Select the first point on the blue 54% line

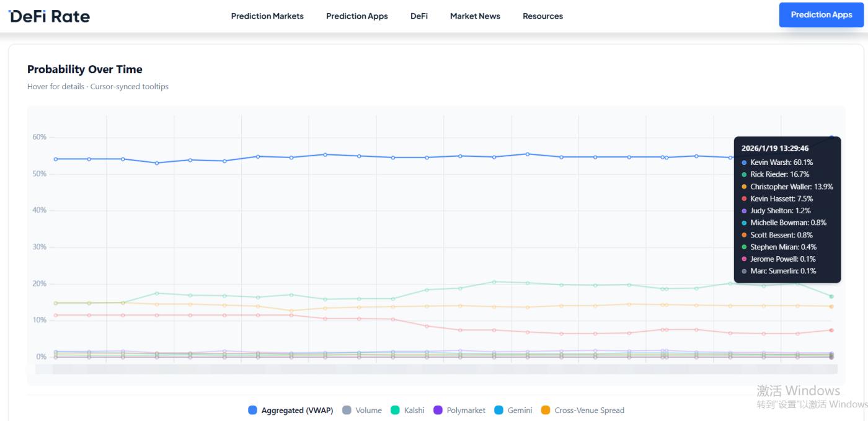coord(55,159)
